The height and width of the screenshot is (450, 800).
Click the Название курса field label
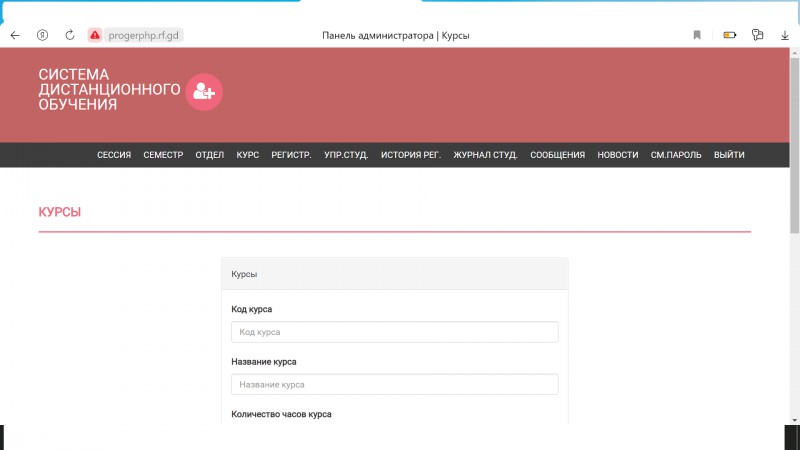[264, 362]
